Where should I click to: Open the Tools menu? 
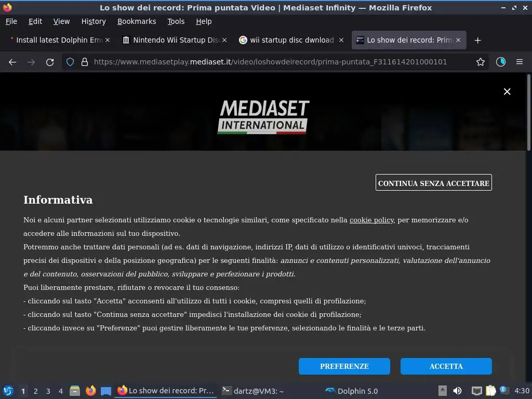click(x=176, y=21)
